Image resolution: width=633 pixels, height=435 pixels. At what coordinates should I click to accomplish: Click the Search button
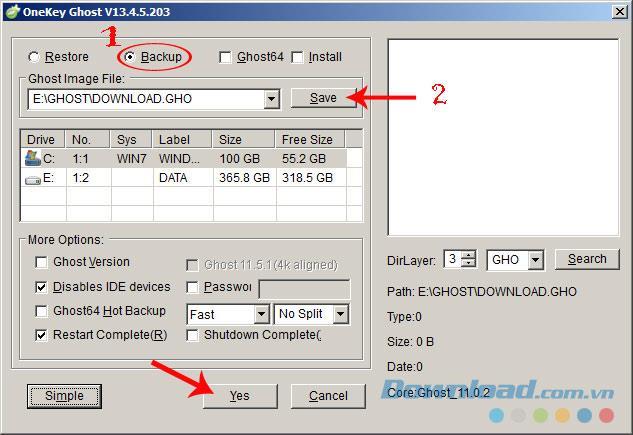tap(586, 259)
